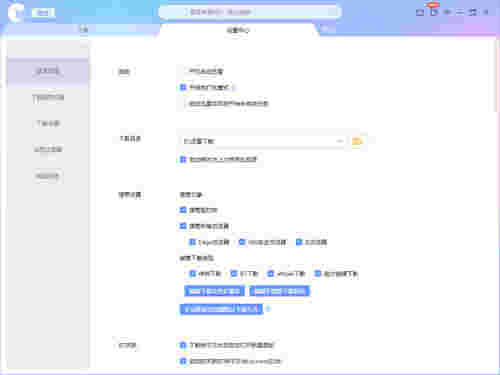Screen dimensions: 500x375
Task: Toggle the emule download checkbox
Action: (x=271, y=274)
